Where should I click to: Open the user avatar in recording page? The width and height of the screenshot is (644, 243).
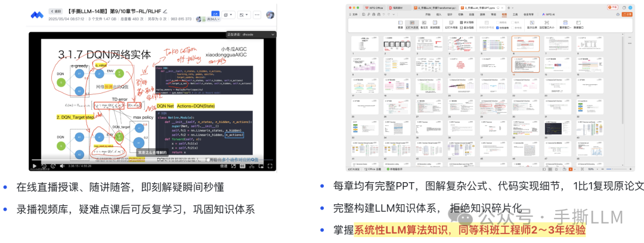(x=270, y=15)
